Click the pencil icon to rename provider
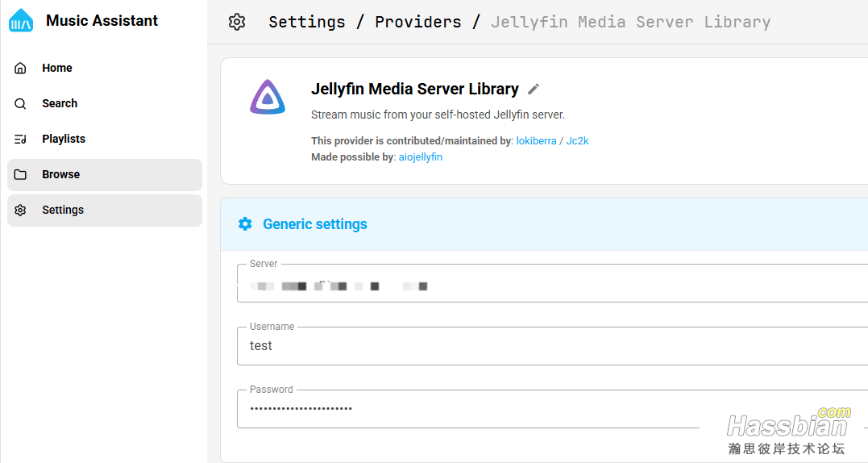 [x=534, y=90]
